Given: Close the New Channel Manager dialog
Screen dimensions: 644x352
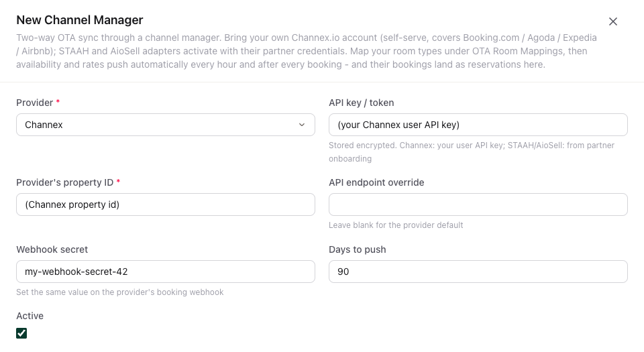Looking at the screenshot, I should pyautogui.click(x=612, y=21).
